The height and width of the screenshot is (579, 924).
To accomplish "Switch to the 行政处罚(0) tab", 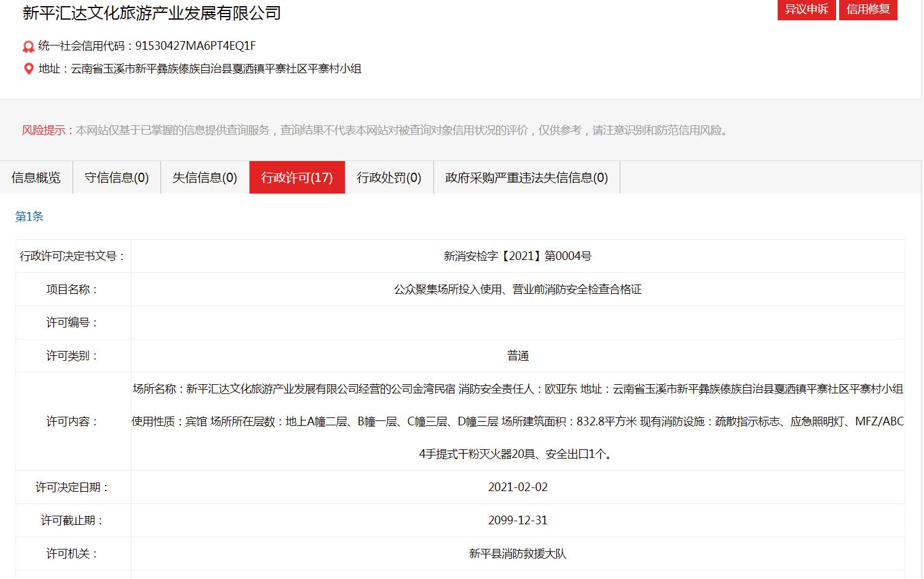I will (389, 178).
